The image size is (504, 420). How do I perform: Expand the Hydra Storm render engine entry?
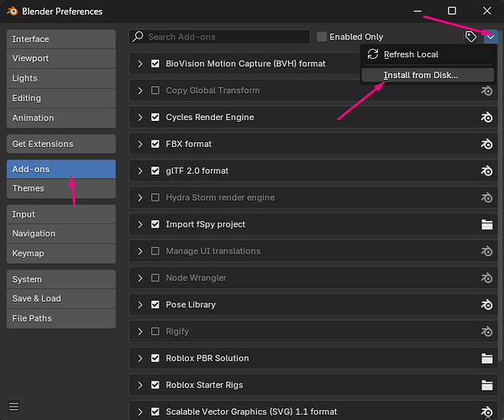click(139, 197)
